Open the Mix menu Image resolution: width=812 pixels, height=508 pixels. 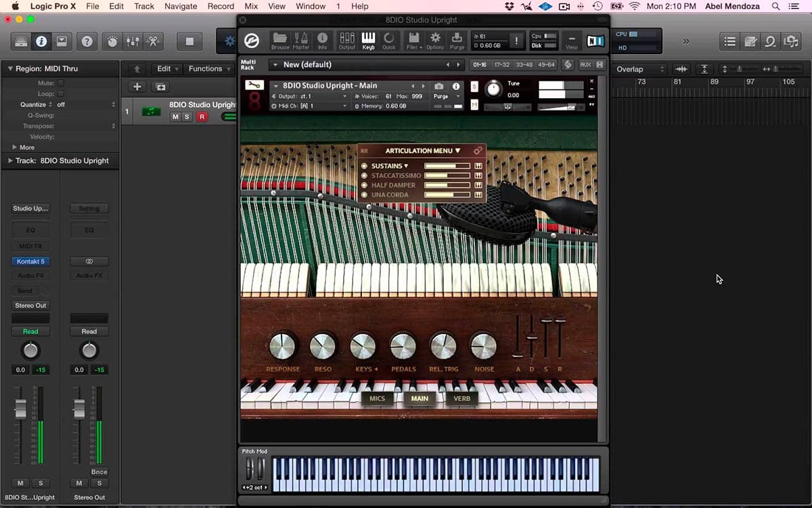[x=251, y=6]
